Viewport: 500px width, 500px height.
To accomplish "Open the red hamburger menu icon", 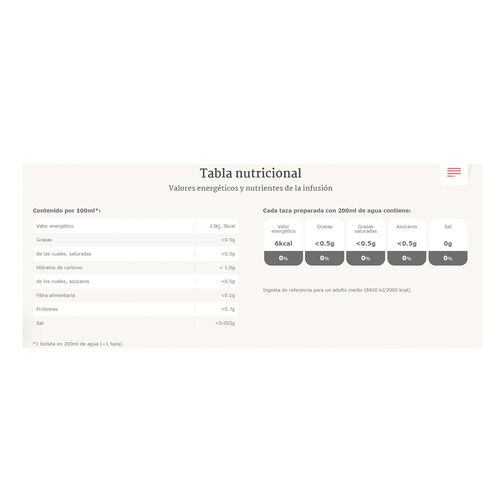I will coord(454,172).
